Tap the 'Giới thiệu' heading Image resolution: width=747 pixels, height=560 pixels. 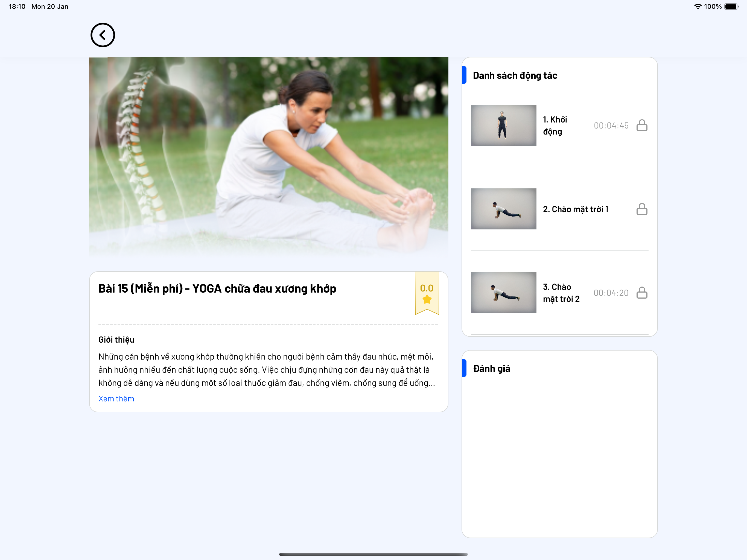[x=116, y=340]
